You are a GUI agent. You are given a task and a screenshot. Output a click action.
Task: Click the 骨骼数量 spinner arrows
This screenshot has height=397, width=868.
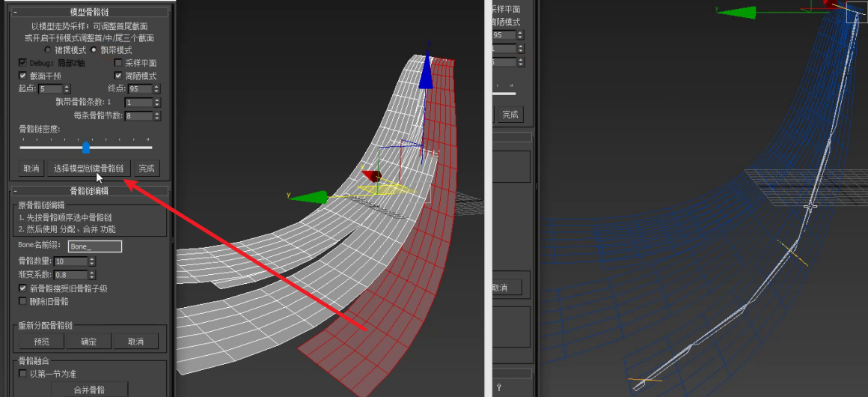(x=92, y=261)
